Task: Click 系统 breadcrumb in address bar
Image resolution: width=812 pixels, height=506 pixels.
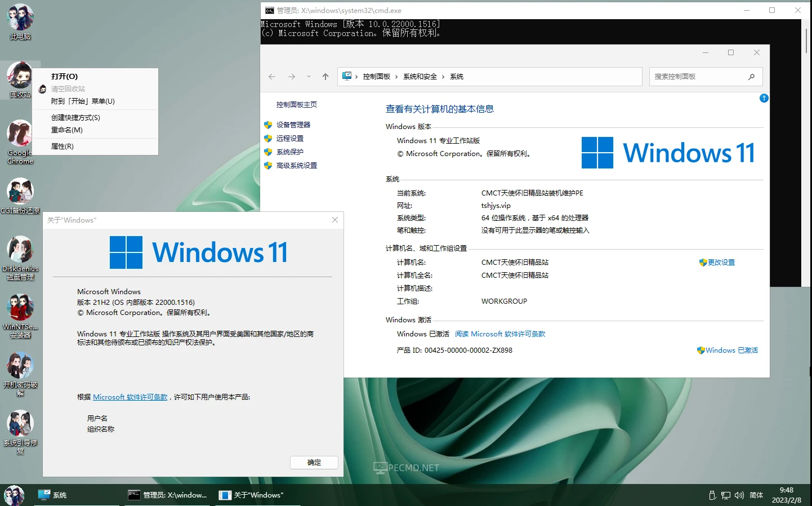Action: point(457,77)
